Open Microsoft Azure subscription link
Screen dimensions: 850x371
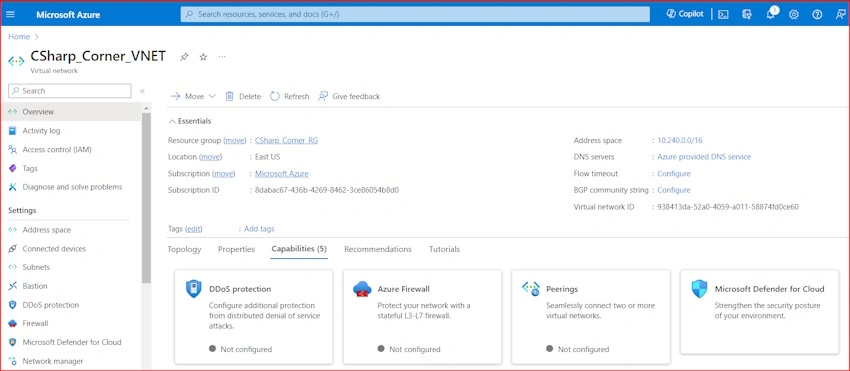(x=282, y=174)
